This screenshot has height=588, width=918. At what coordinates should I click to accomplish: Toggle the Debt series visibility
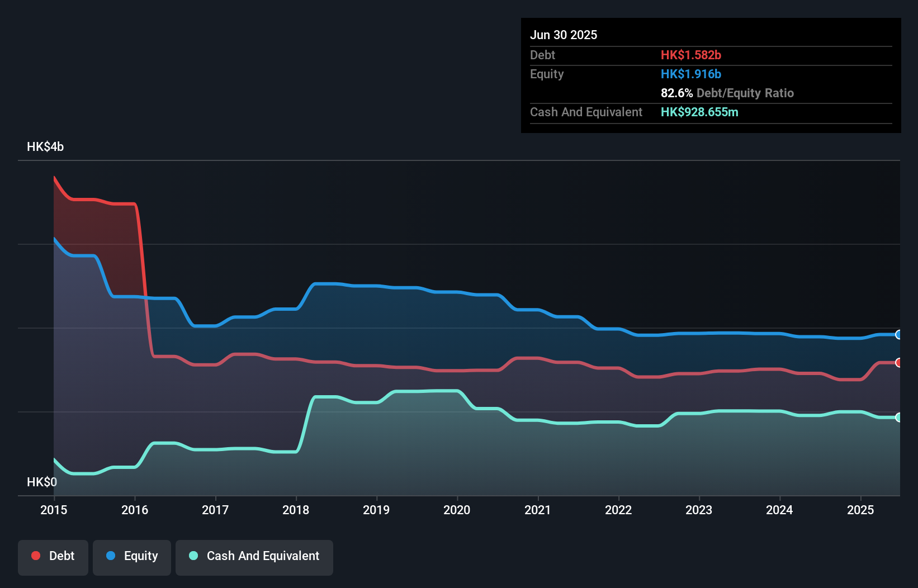pyautogui.click(x=53, y=557)
